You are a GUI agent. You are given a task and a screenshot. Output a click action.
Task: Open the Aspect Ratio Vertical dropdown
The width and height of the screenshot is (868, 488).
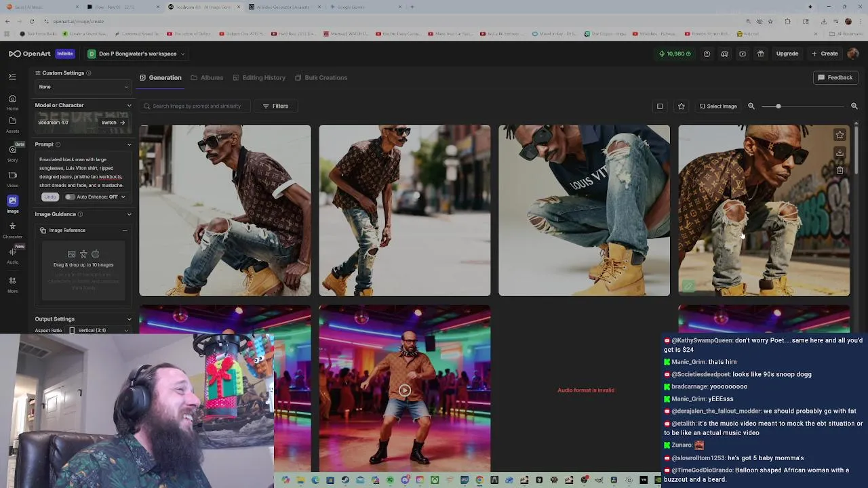click(98, 331)
